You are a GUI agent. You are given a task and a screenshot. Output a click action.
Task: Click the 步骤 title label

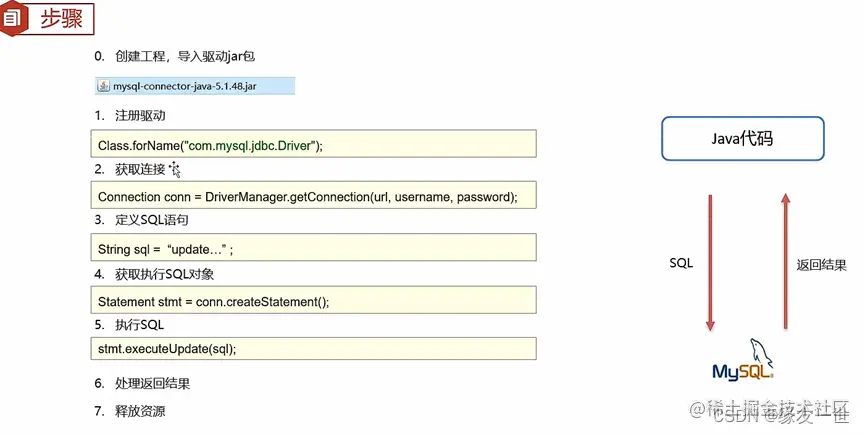(61, 19)
